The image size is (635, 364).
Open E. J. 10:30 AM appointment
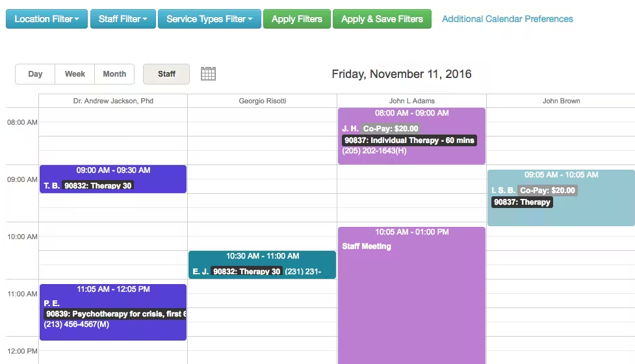(262, 265)
